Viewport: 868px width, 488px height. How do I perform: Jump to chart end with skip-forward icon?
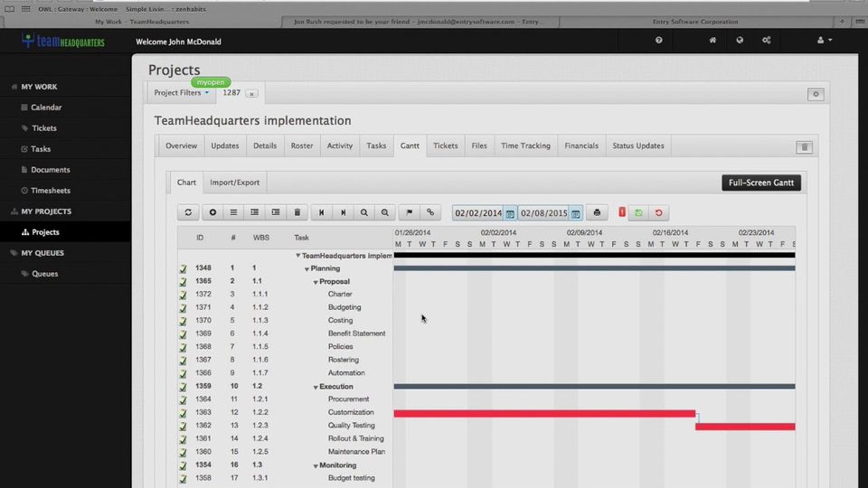[x=344, y=212]
